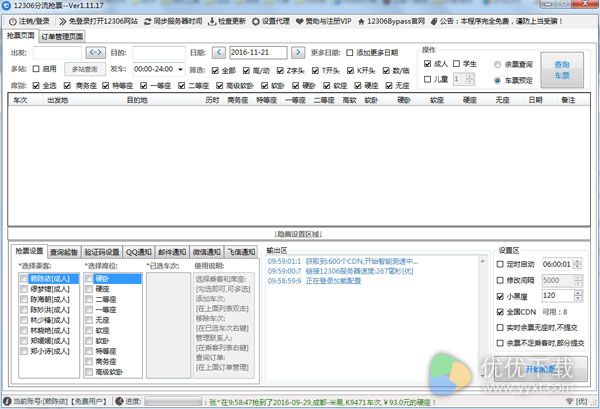Screen dimensions: 600x409
Task: Toggle Z字头 train filter
Action: (280, 71)
